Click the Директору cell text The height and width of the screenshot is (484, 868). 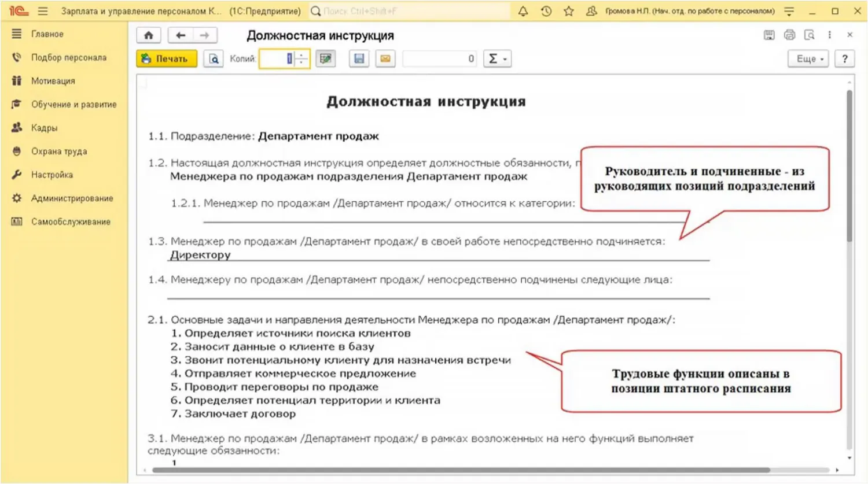200,255
